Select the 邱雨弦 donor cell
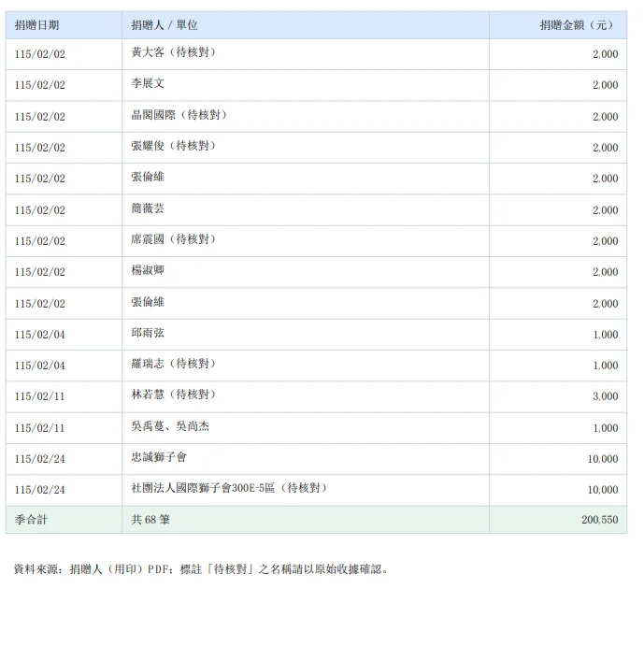 coord(306,335)
